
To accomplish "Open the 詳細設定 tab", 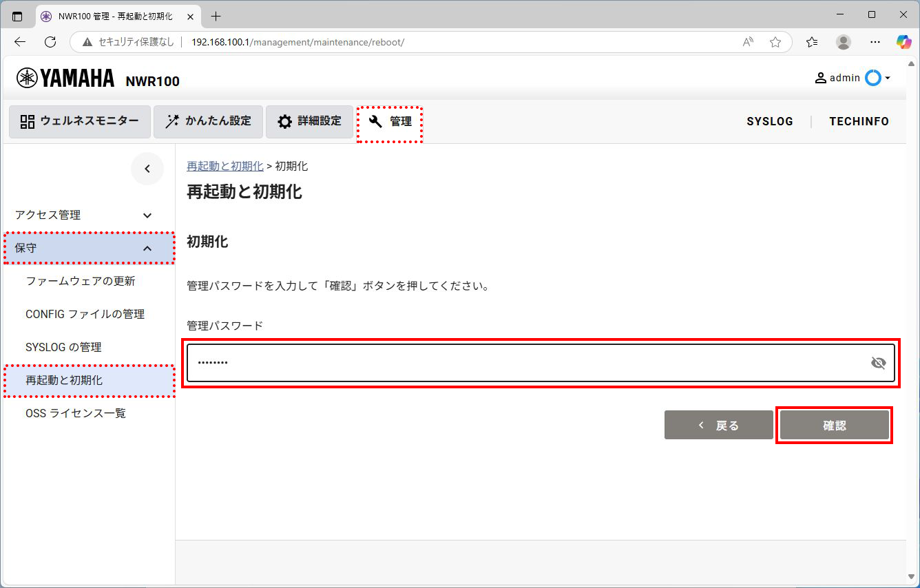I will tap(309, 121).
